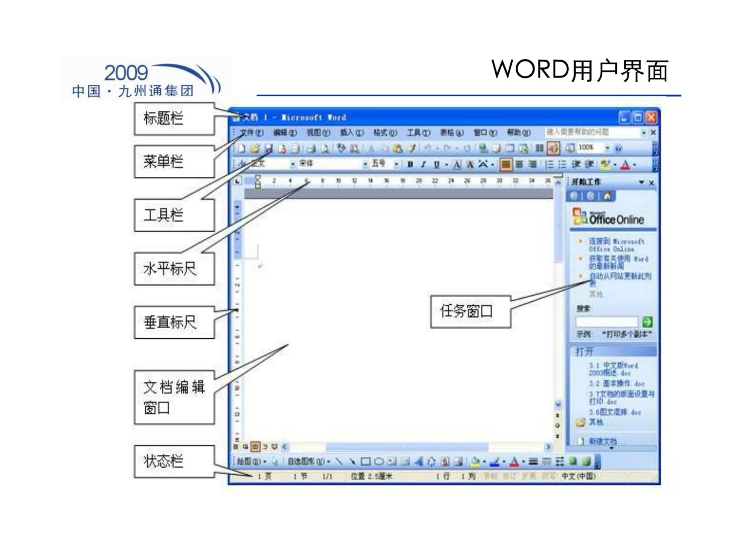
Task: Toggle the highlighted Drawing toolbar button
Action: click(x=553, y=148)
